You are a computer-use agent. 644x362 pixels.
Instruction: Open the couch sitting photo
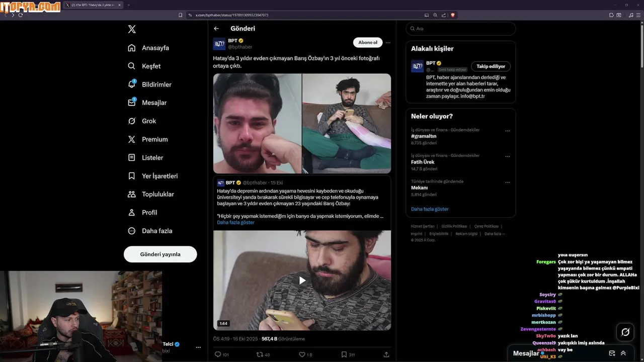(x=347, y=124)
